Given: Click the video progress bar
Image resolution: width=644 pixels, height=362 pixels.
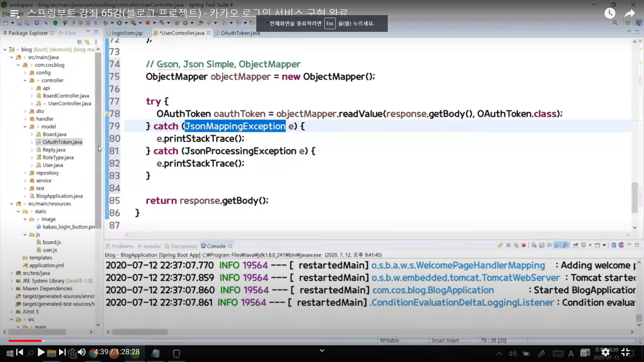Looking at the screenshot, I should coord(322,341).
